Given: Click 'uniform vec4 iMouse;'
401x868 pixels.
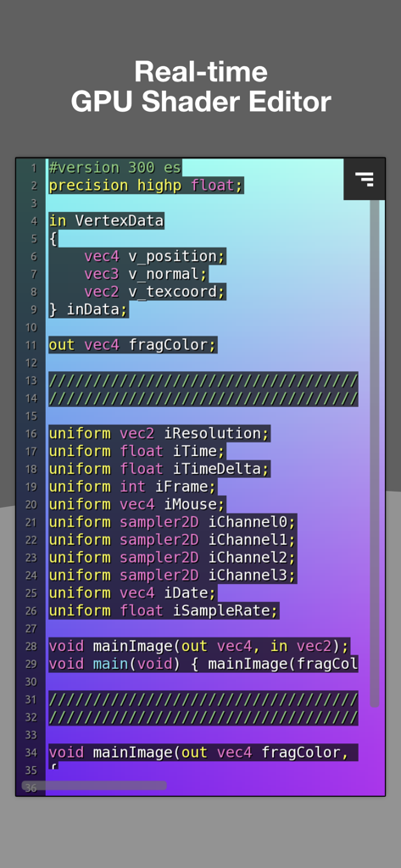Looking at the screenshot, I should coord(136,504).
